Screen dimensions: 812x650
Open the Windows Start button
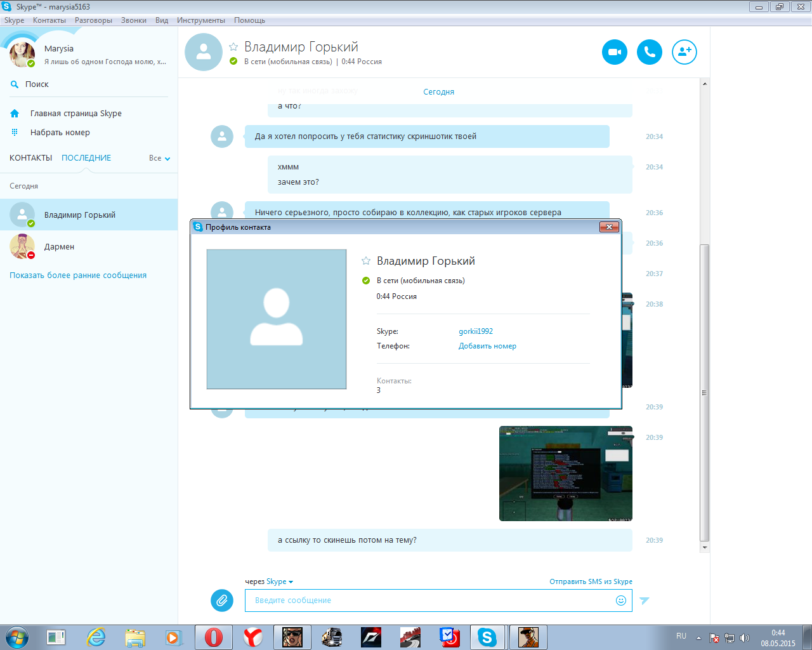click(x=16, y=637)
